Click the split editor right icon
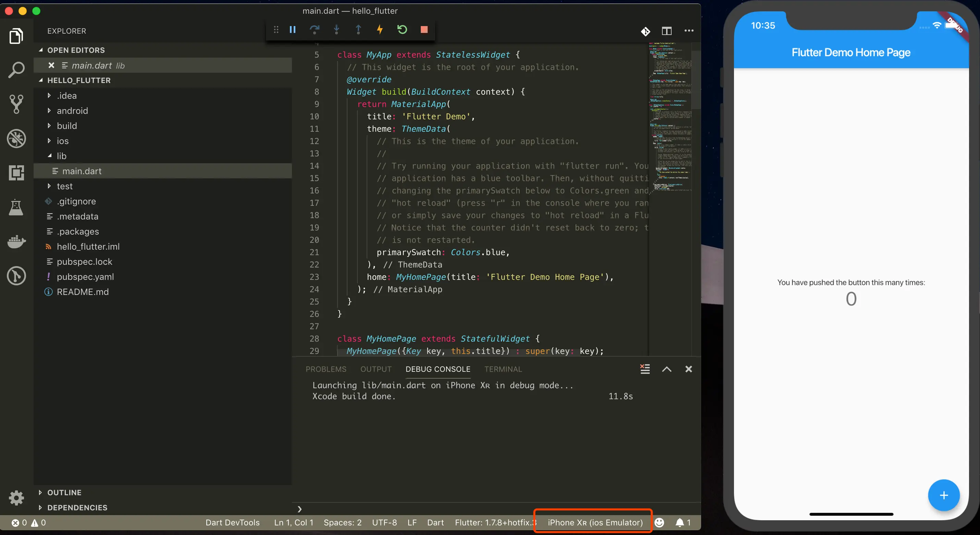The width and height of the screenshot is (980, 535). (666, 31)
